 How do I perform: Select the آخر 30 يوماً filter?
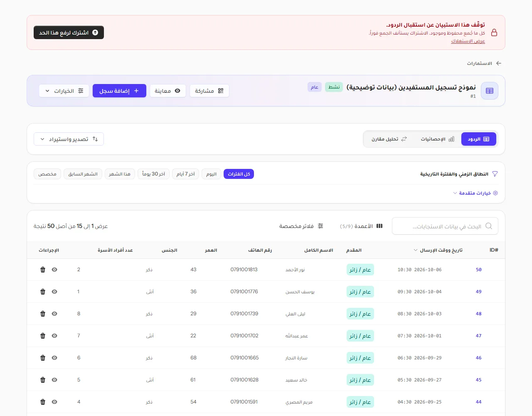(153, 174)
